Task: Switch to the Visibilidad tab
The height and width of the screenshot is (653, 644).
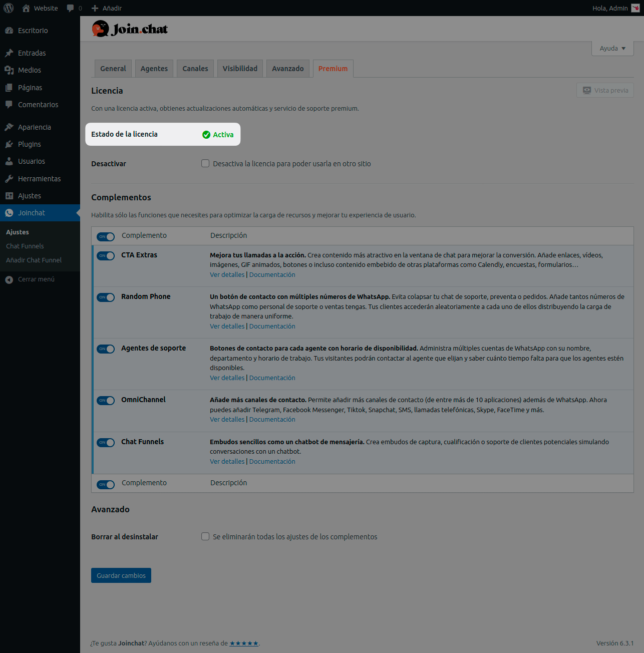Action: (240, 69)
